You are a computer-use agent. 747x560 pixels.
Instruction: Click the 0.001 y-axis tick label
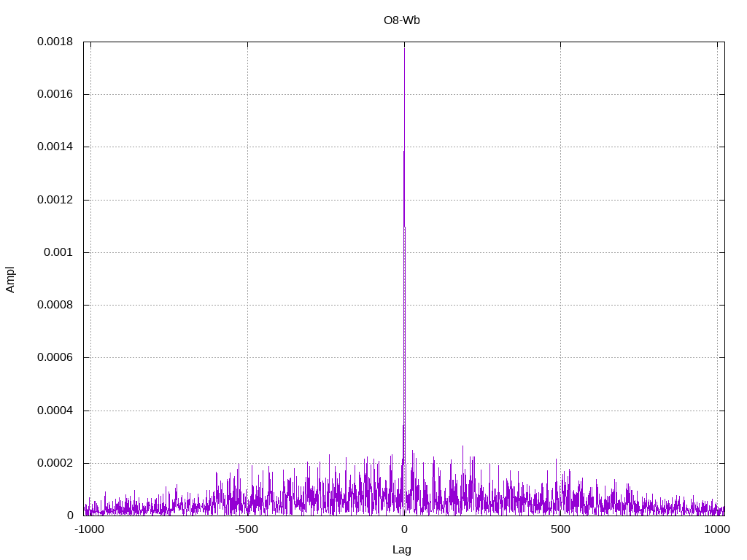click(58, 252)
